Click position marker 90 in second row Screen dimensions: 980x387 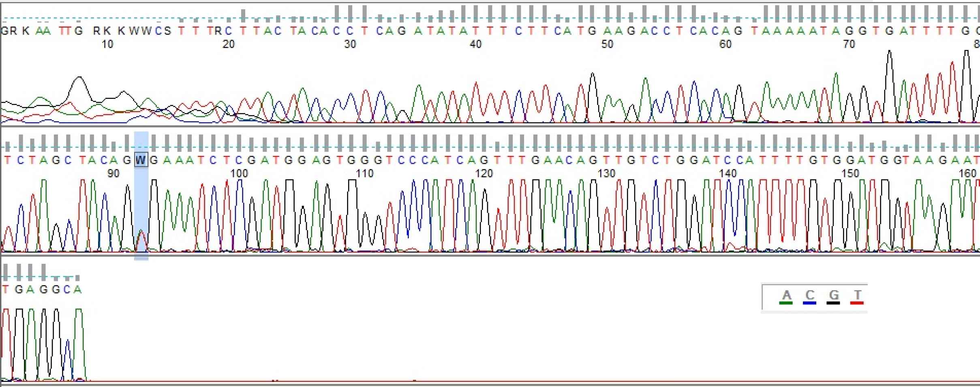pyautogui.click(x=113, y=173)
